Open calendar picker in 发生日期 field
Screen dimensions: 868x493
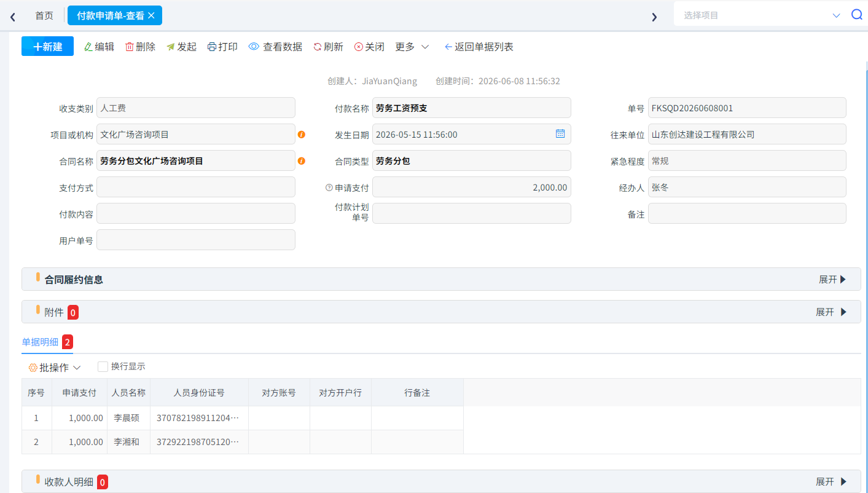(x=560, y=133)
